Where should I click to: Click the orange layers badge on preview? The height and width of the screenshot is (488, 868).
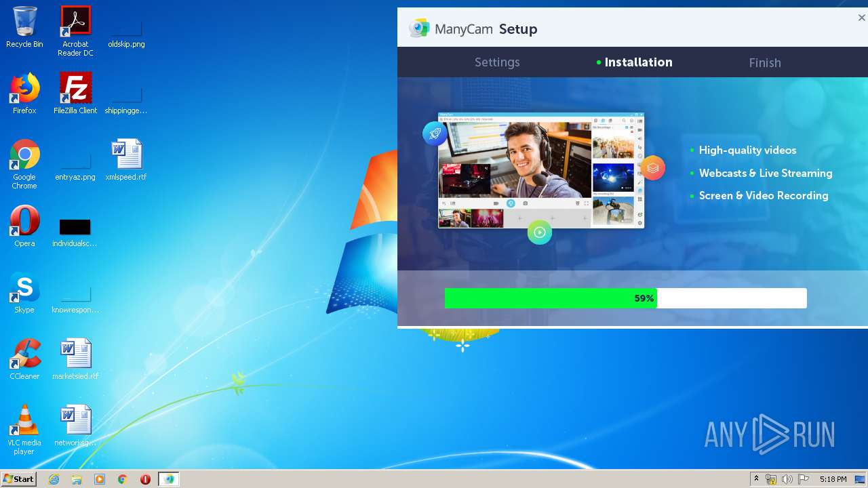(652, 168)
